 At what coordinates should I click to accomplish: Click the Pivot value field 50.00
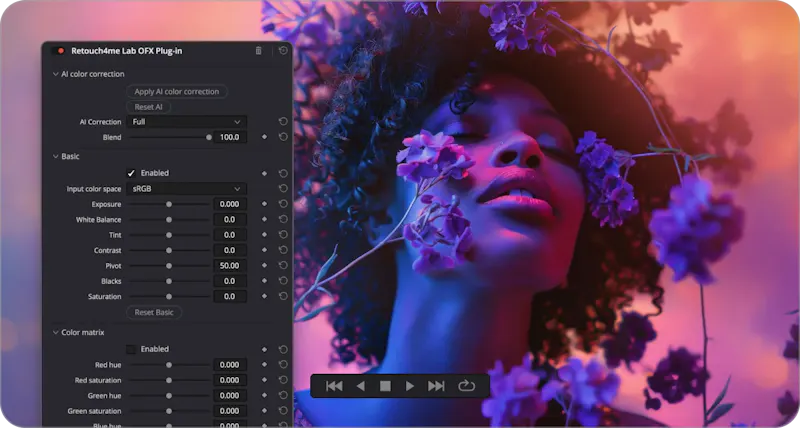230,265
